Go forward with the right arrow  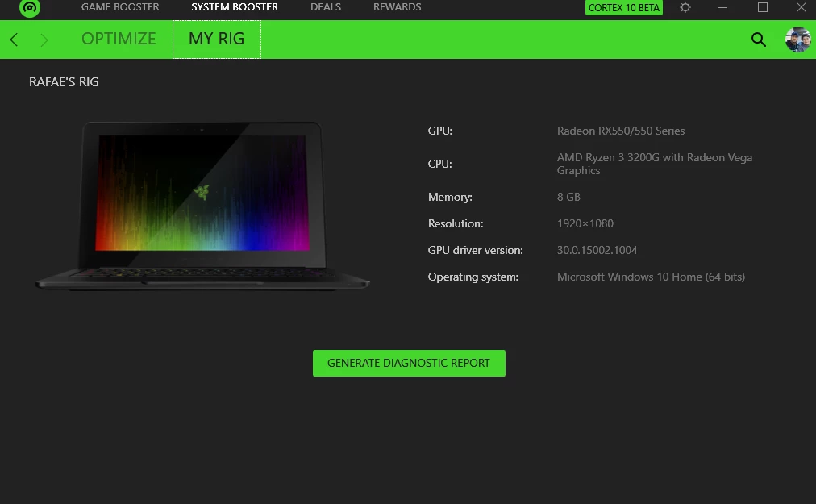click(44, 40)
